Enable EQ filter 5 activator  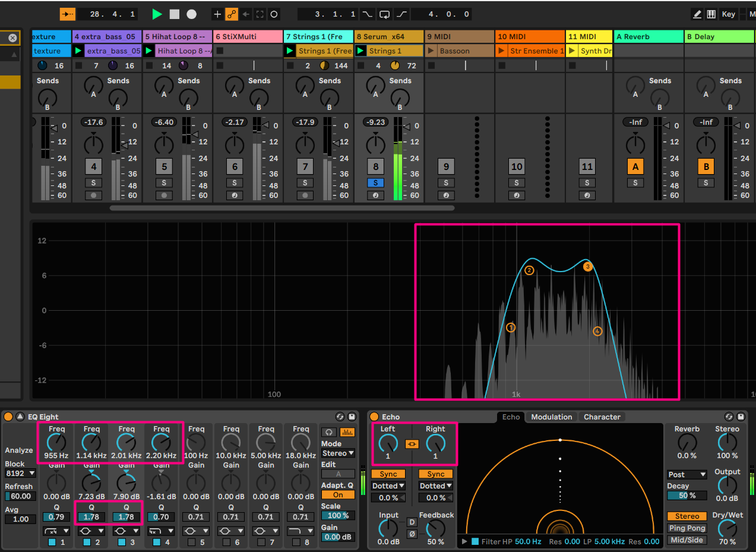coord(191,542)
